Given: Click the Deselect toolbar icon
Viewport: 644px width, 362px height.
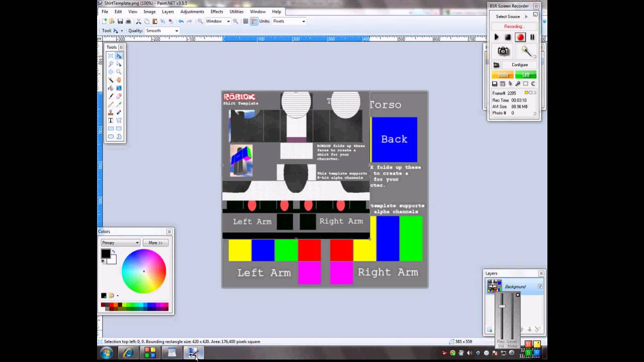Looking at the screenshot, I should coord(171,21).
